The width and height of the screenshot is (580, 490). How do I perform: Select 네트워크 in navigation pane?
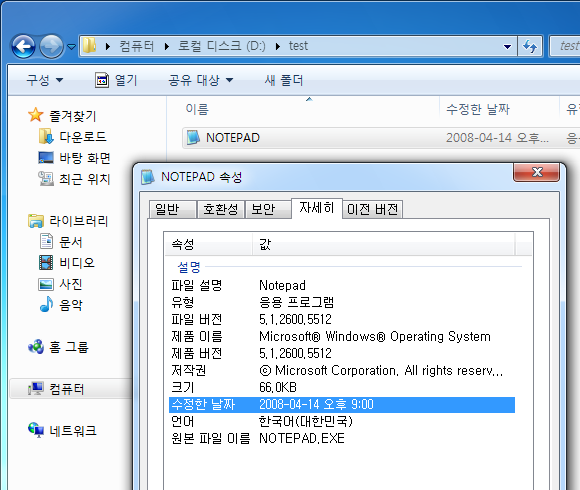click(x=62, y=430)
